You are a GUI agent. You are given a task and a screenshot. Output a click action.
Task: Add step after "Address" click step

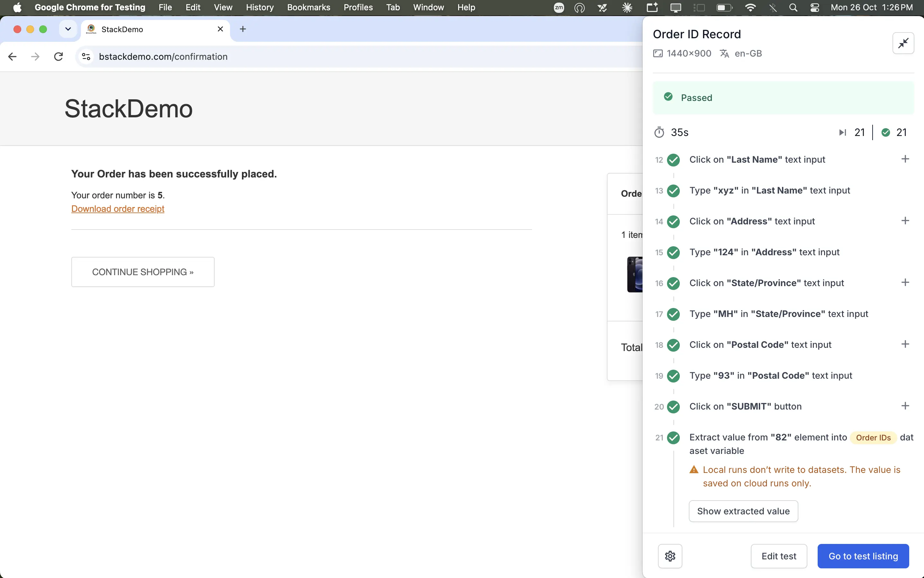click(x=905, y=221)
